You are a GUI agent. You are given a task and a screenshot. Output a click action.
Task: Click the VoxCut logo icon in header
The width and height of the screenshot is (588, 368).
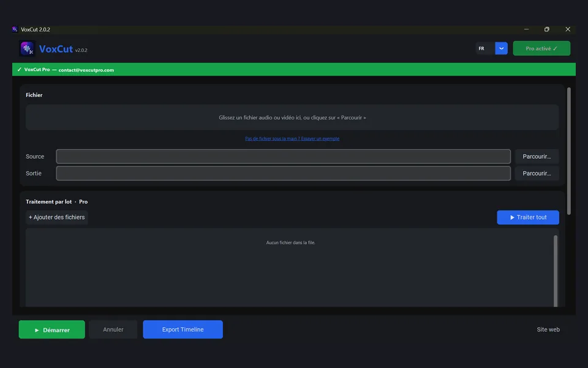(27, 48)
